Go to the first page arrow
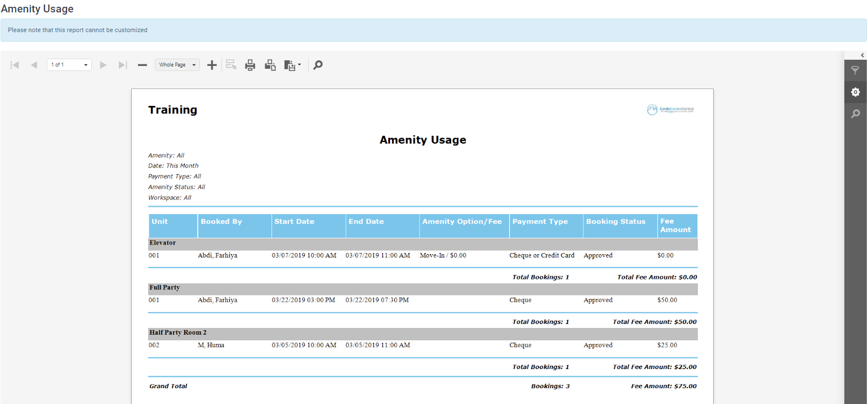This screenshot has height=404, width=868. pyautogui.click(x=15, y=65)
